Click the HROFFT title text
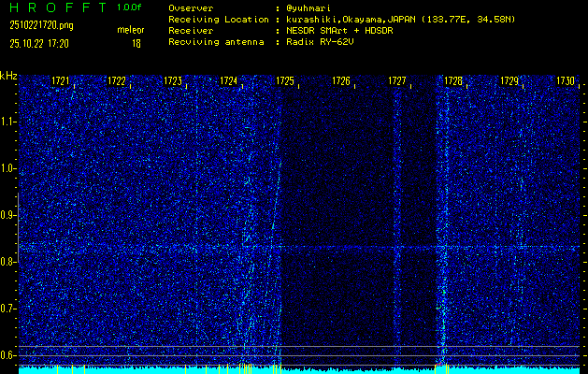Image resolution: width=588 pixels, height=374 pixels. (x=58, y=7)
